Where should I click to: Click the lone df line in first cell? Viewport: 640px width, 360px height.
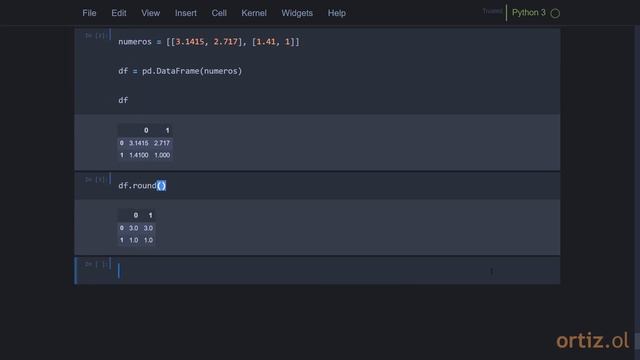[123, 100]
